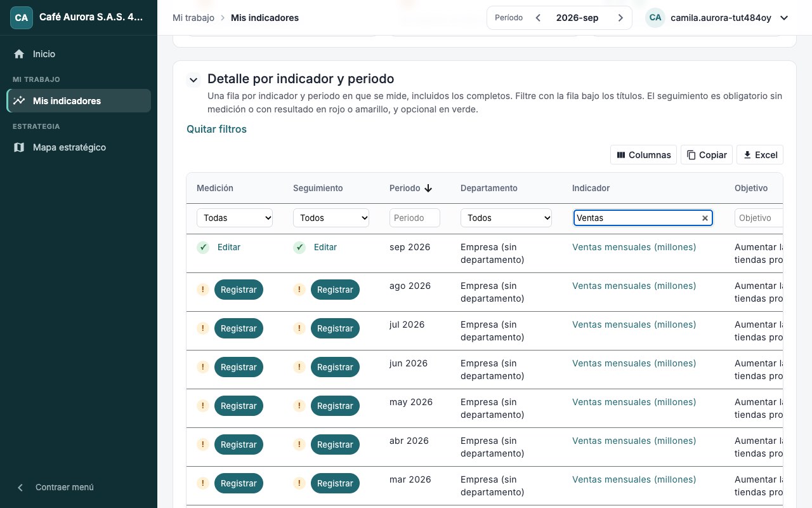Viewport: 812px width, 508px height.
Task: Click warning icon in ago 2026 Medición
Action: [x=203, y=290]
